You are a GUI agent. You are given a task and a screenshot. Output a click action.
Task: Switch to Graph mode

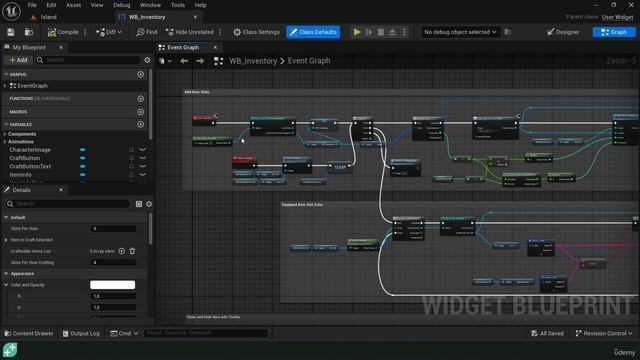[x=614, y=32]
